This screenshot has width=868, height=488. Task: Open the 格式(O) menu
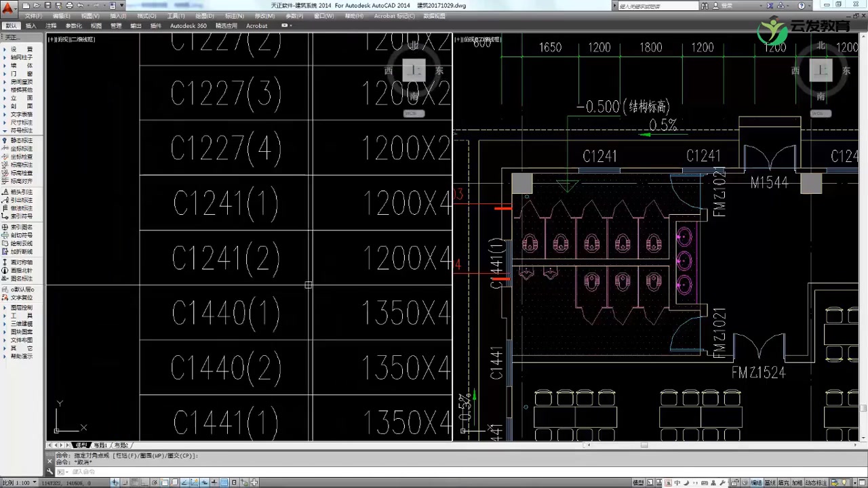(x=146, y=16)
